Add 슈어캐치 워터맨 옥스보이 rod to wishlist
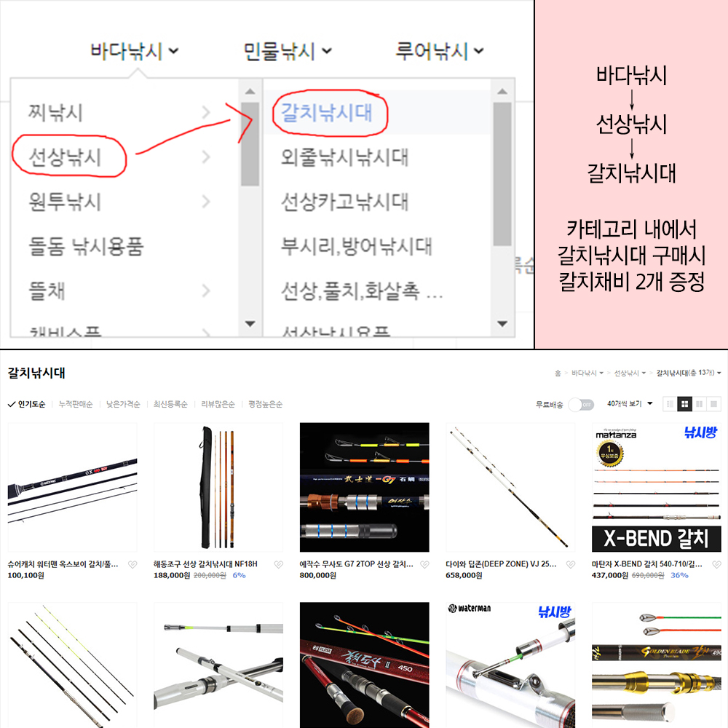Viewport: 728px width, 728px height. pos(132,565)
